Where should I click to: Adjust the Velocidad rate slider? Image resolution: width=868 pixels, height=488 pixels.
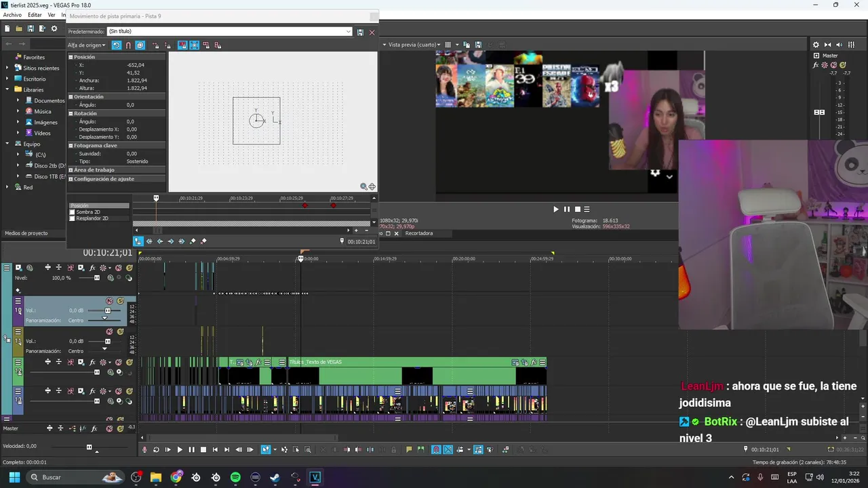(89, 447)
